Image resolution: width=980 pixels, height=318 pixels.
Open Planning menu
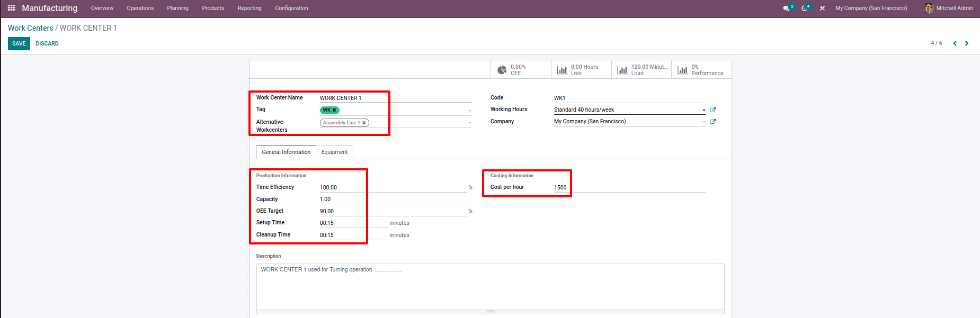click(177, 8)
